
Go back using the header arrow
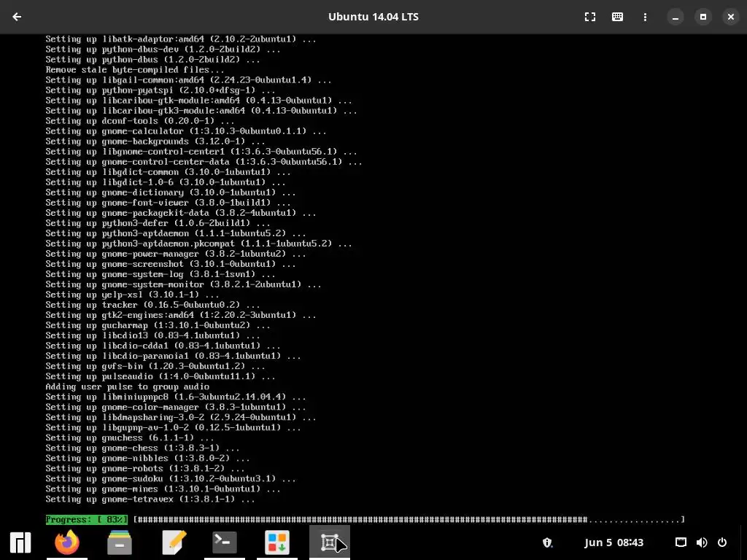pyautogui.click(x=17, y=17)
